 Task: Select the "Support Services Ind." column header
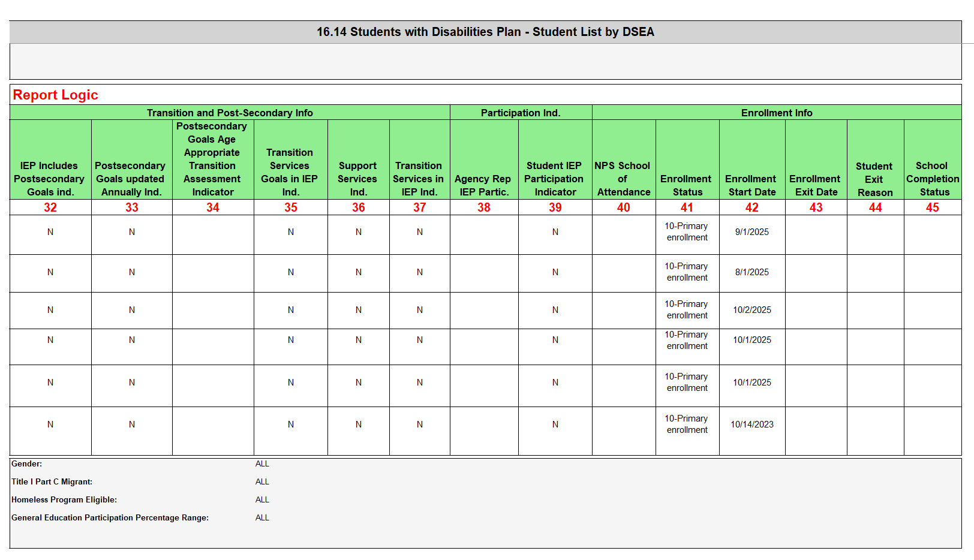(x=357, y=179)
